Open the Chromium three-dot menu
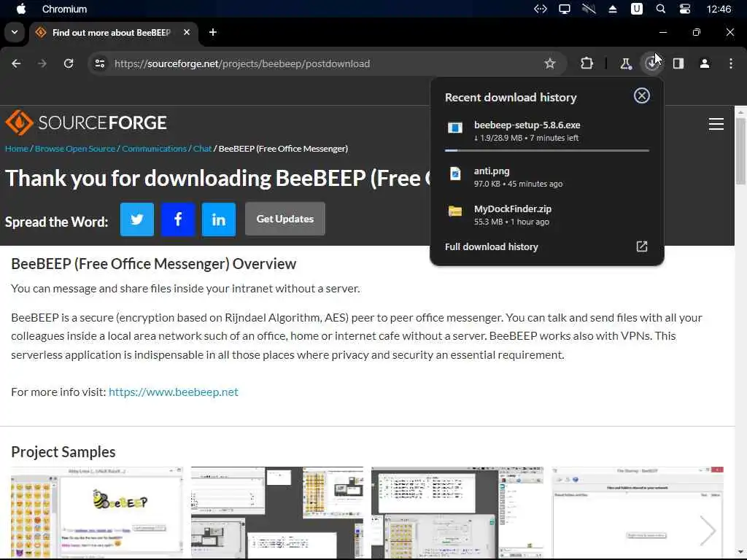Image resolution: width=747 pixels, height=560 pixels. click(731, 63)
